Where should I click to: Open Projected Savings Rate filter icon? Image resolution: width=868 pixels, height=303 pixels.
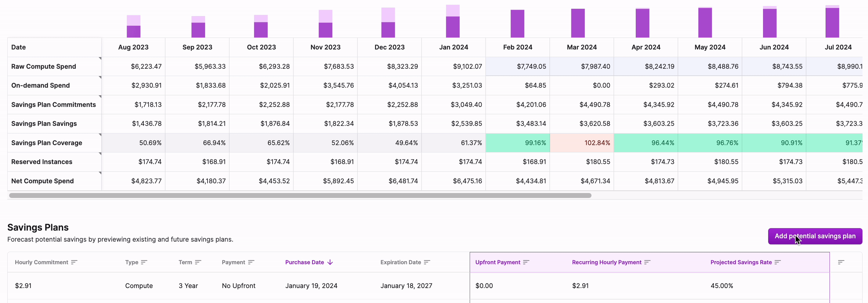pos(778,262)
